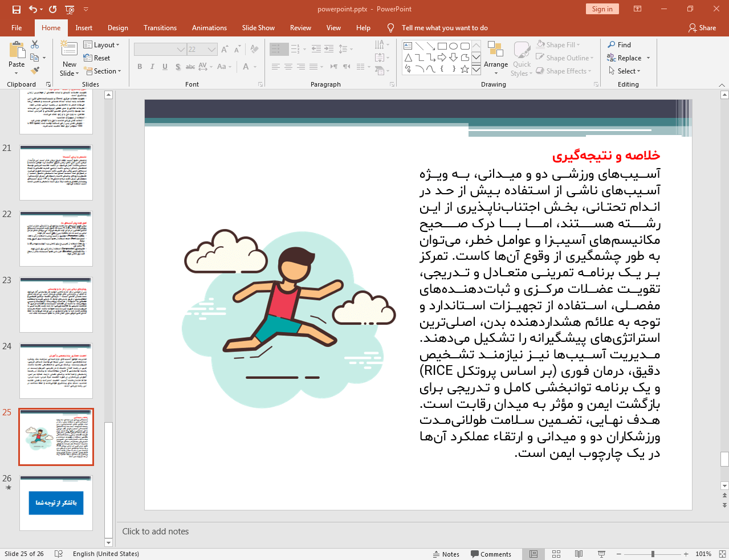Open the Animations ribbon tab
The height and width of the screenshot is (560, 729).
(209, 28)
